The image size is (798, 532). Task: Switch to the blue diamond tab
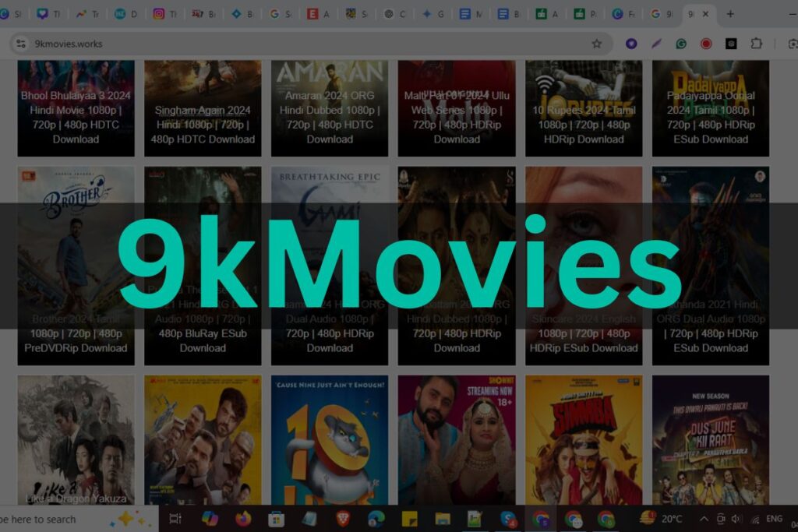point(242,14)
